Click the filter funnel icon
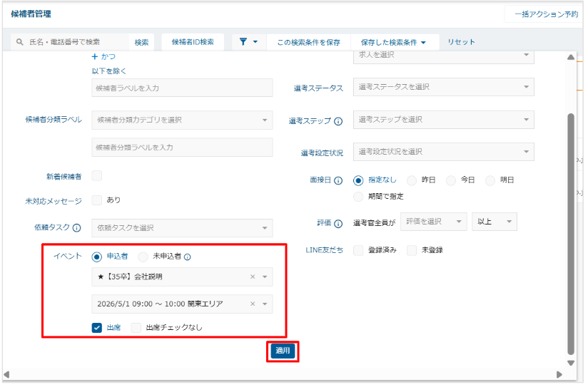 [243, 42]
